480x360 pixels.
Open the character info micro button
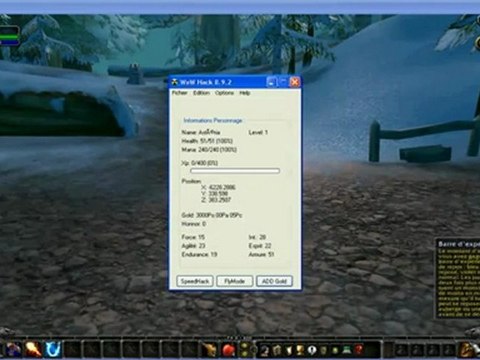[265, 349]
